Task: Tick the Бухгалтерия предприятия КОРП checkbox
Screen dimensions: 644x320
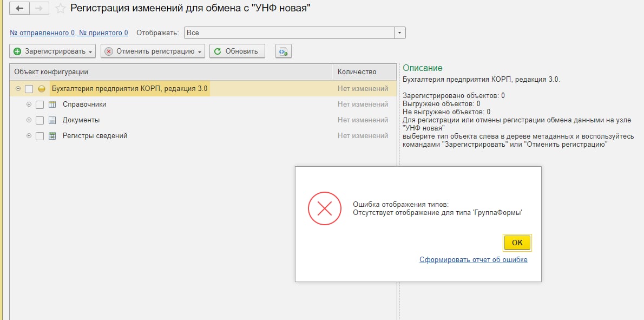Action: pos(29,89)
